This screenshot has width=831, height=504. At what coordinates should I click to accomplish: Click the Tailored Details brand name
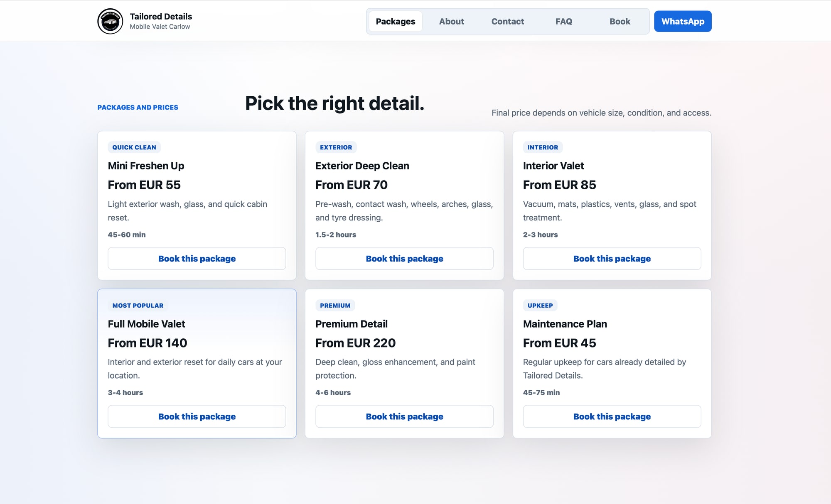point(161,17)
